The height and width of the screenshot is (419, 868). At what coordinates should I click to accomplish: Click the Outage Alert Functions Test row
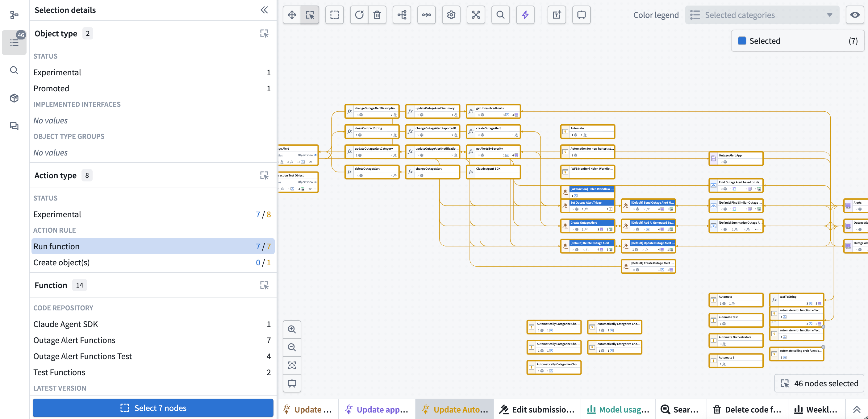pos(153,356)
